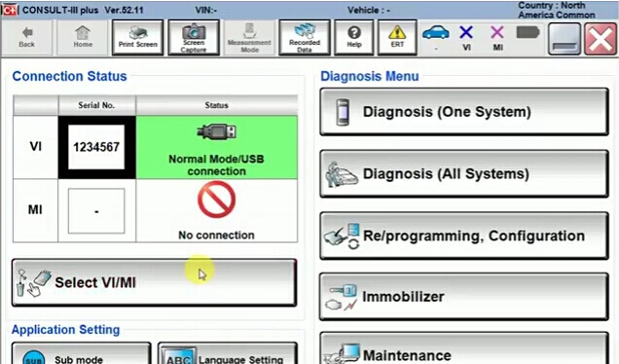Click the 'No connection' status text
The width and height of the screenshot is (619, 364).
click(216, 235)
